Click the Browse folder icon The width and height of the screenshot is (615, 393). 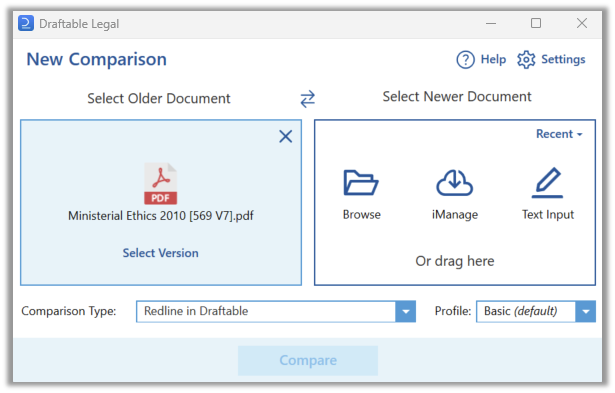[361, 182]
